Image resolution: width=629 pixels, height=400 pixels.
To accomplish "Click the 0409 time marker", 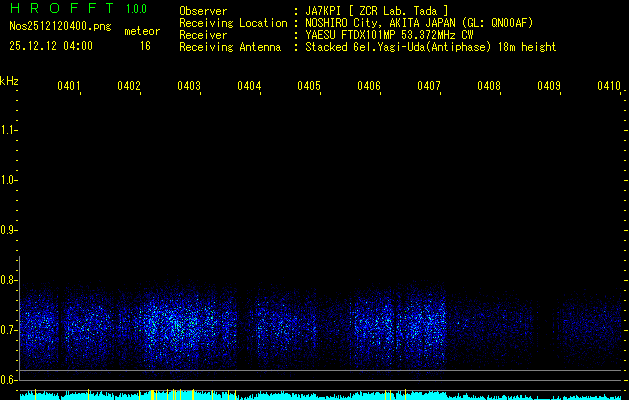I will tap(549, 87).
